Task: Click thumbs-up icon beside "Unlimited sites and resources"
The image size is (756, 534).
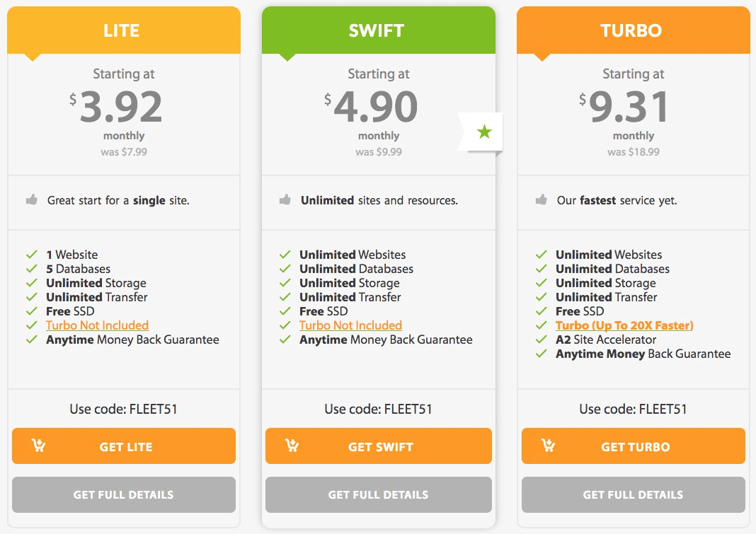Action: tap(285, 200)
